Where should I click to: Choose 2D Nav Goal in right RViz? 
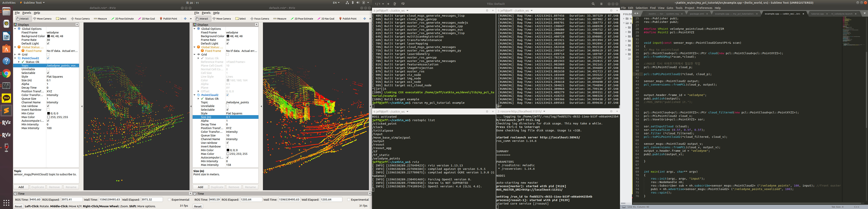(x=326, y=19)
